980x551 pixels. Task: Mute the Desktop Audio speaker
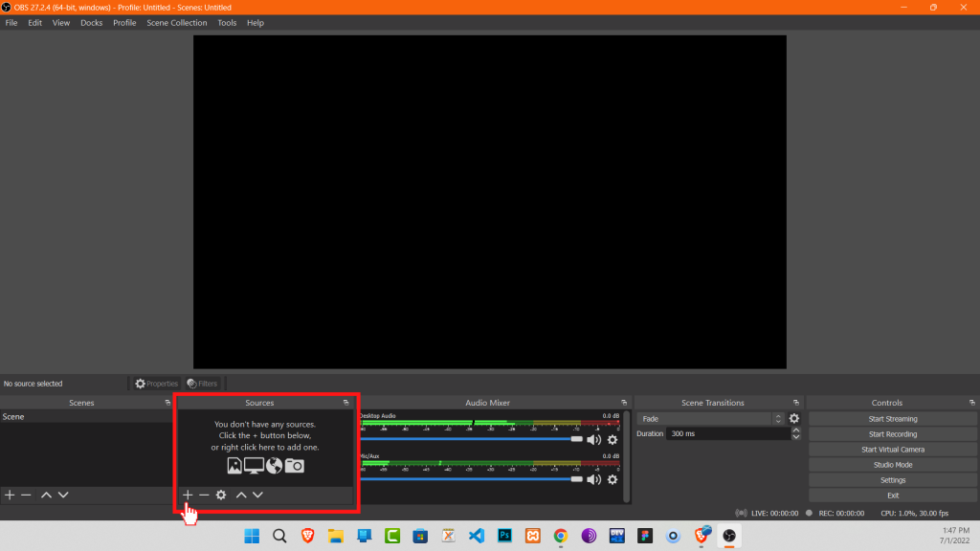coord(593,440)
